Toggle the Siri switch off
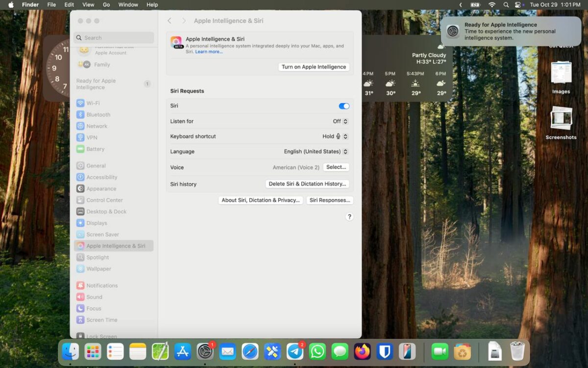Viewport: 588px width, 368px height. tap(344, 106)
